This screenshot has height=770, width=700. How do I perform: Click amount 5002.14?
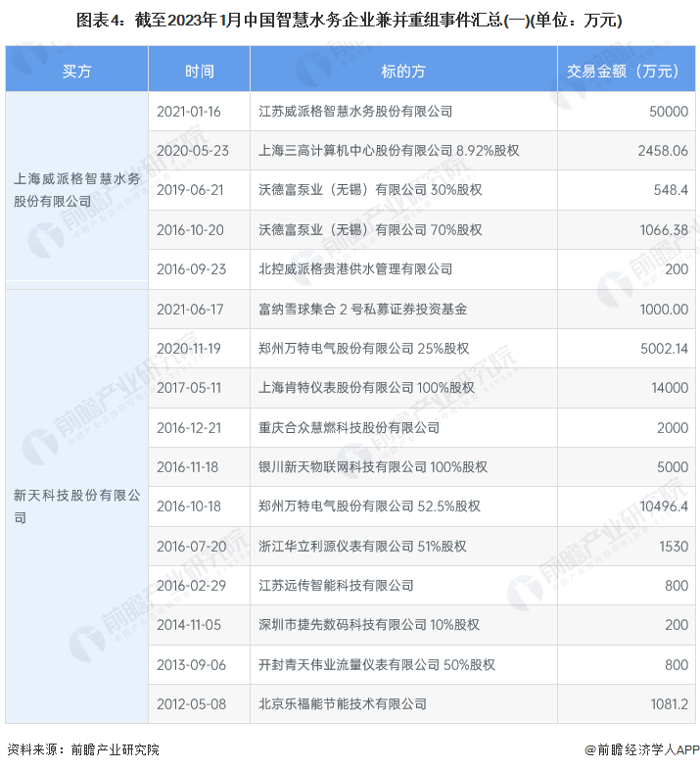coord(664,349)
